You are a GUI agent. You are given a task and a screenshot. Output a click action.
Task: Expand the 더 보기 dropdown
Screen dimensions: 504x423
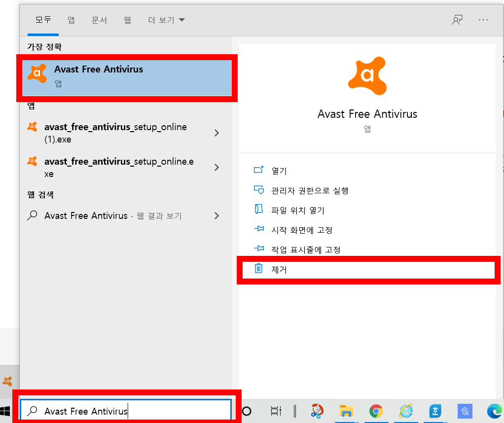[x=166, y=20]
